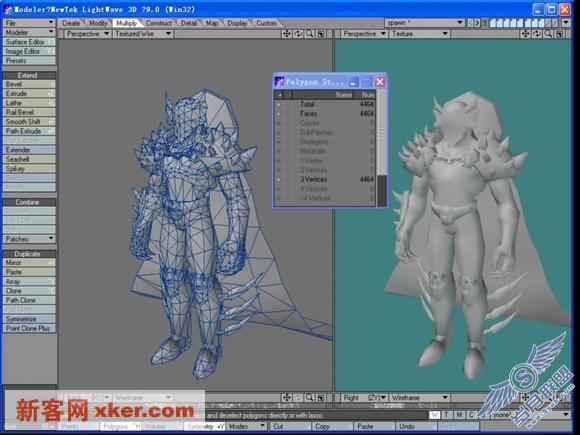Click the rotate icon of the top-left viewport
The width and height of the screenshot is (580, 435).
click(x=298, y=34)
